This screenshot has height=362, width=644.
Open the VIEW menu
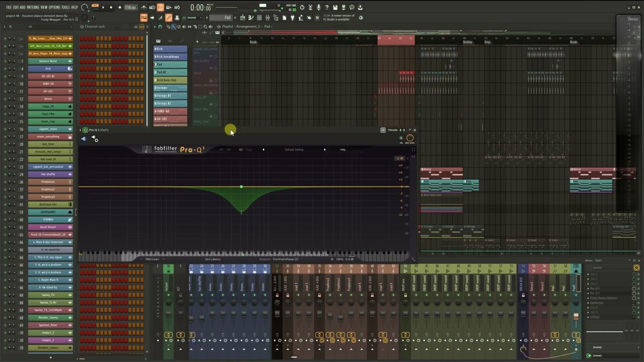pos(44,8)
